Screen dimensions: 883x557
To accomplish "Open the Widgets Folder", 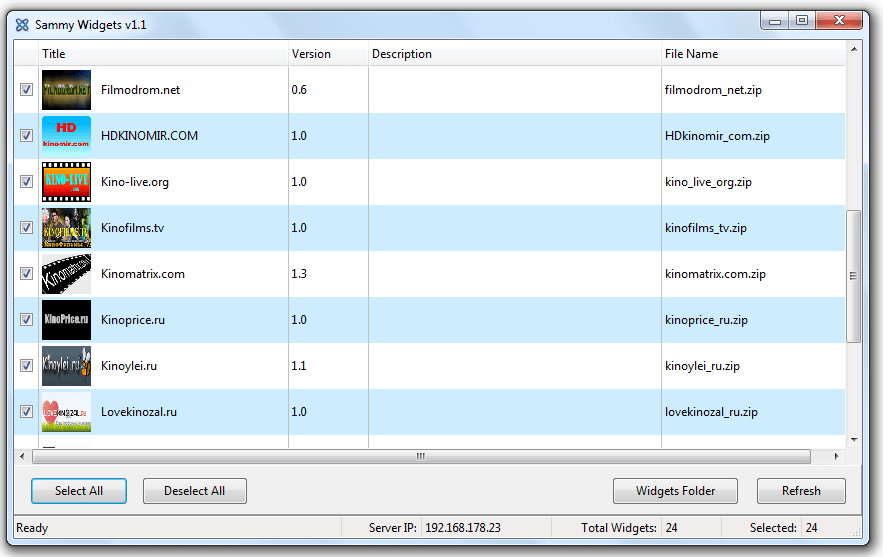I will [675, 491].
